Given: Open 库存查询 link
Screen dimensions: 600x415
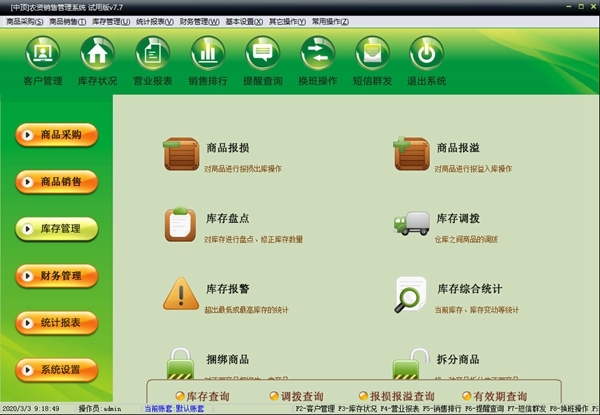Looking at the screenshot, I should pos(208,396).
